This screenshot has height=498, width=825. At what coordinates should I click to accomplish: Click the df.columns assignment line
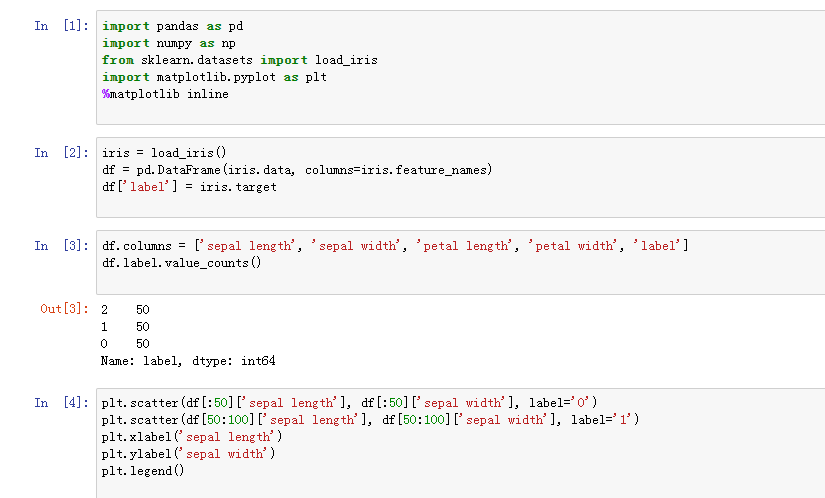coord(395,246)
